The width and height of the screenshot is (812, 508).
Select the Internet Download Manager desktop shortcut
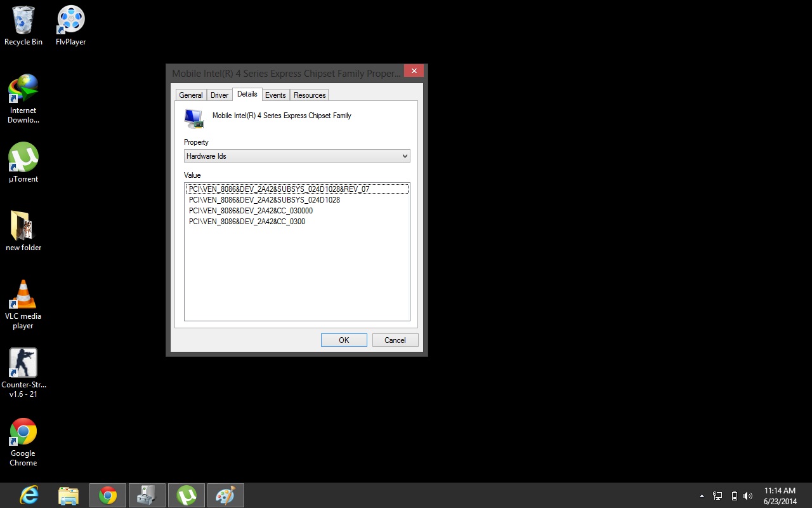click(x=23, y=99)
